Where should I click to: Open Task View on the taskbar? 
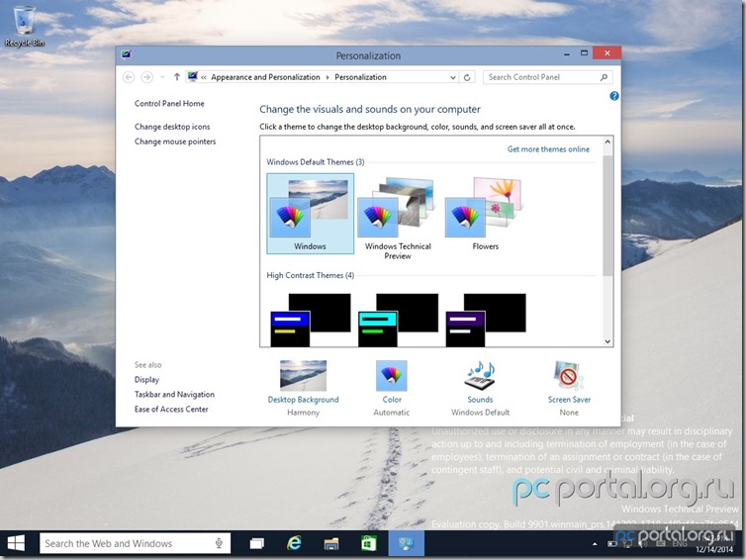click(x=257, y=543)
